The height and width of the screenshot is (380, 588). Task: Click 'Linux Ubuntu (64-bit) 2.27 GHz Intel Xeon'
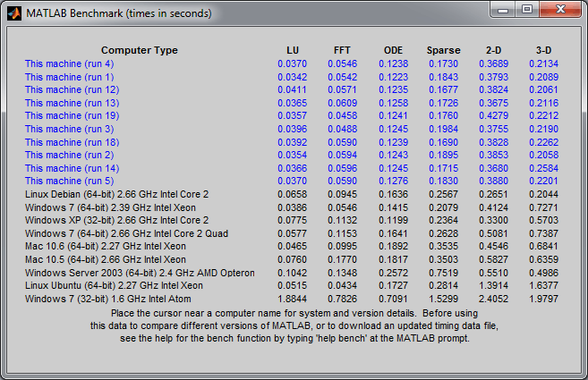(114, 285)
